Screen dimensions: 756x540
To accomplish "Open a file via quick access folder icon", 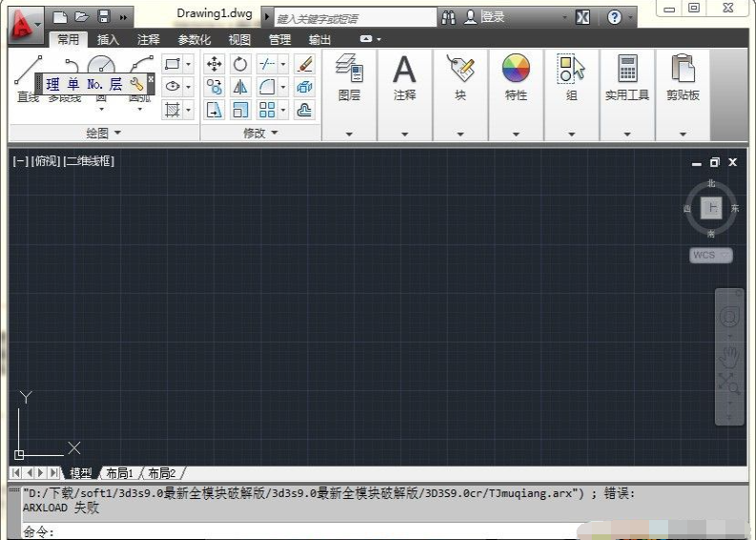I will pyautogui.click(x=81, y=17).
